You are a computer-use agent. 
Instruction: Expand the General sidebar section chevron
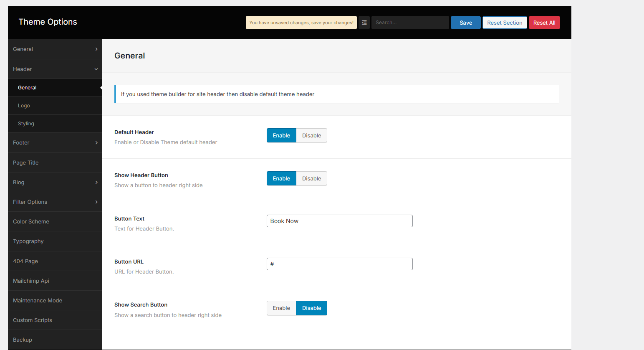click(x=96, y=49)
